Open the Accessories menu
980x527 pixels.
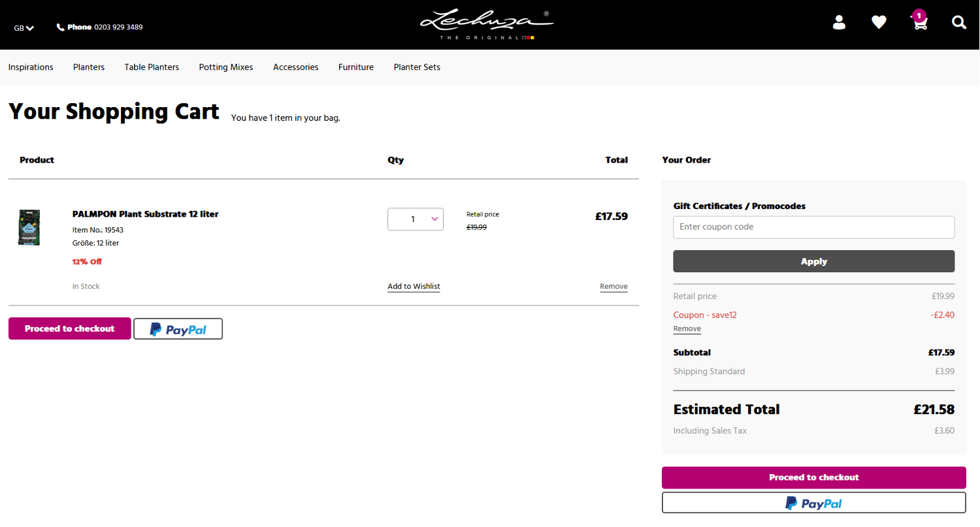296,67
